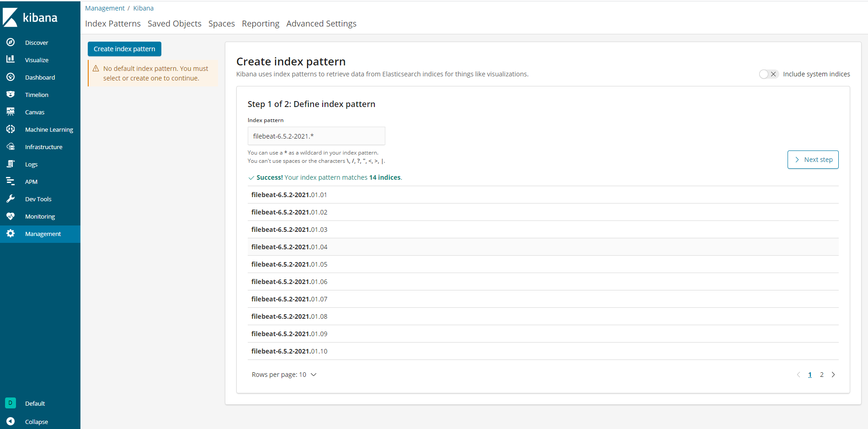Go to previous page of indices arrow
The image size is (868, 429).
click(x=799, y=375)
